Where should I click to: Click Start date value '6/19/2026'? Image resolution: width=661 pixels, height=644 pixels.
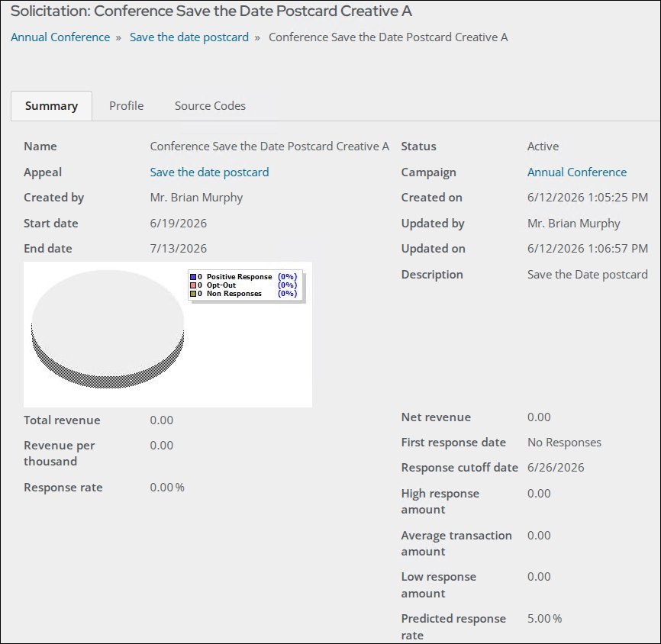coord(179,224)
